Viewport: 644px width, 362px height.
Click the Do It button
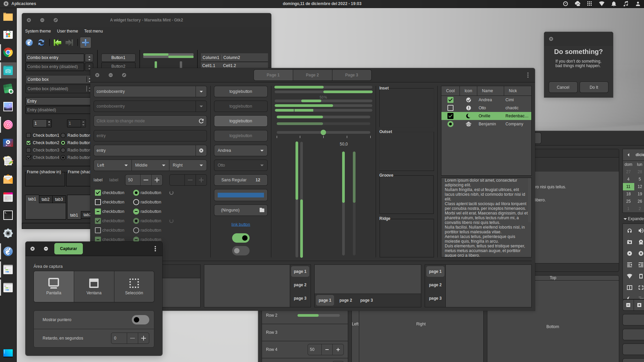(x=594, y=87)
